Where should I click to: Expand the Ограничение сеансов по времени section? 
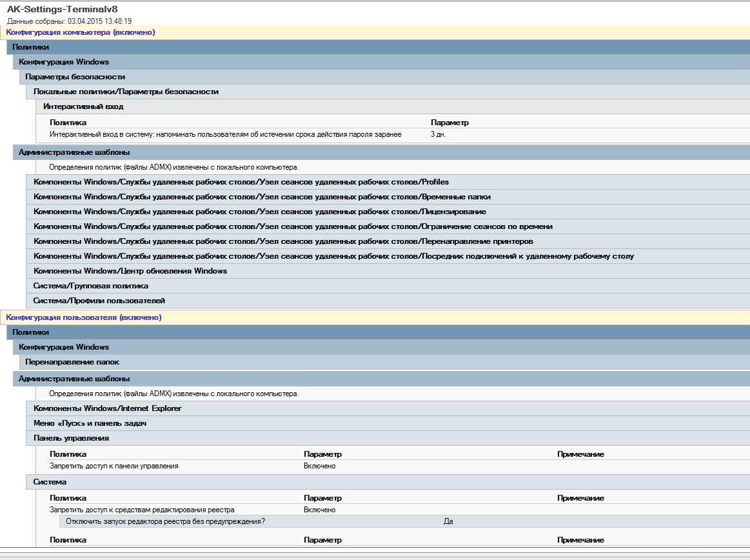293,226
